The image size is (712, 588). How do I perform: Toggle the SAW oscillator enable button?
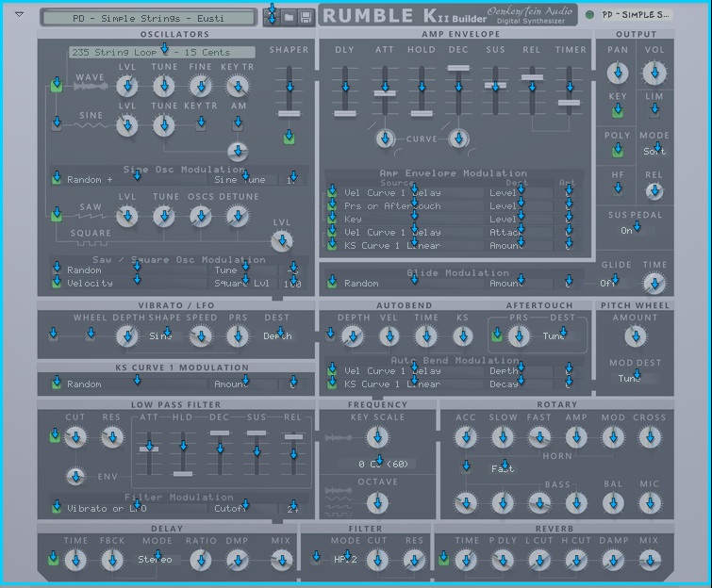pos(57,215)
